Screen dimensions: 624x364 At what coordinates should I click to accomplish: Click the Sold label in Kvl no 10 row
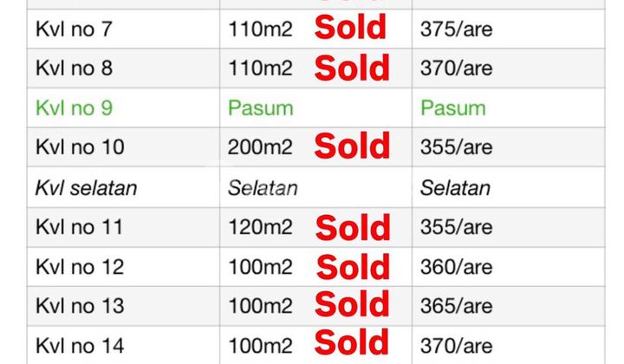click(352, 147)
